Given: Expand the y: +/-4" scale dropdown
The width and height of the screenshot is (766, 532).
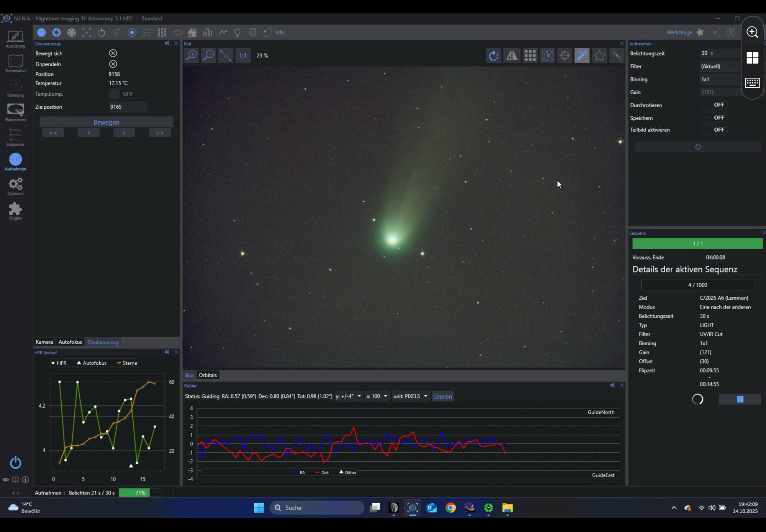Looking at the screenshot, I should coord(348,396).
